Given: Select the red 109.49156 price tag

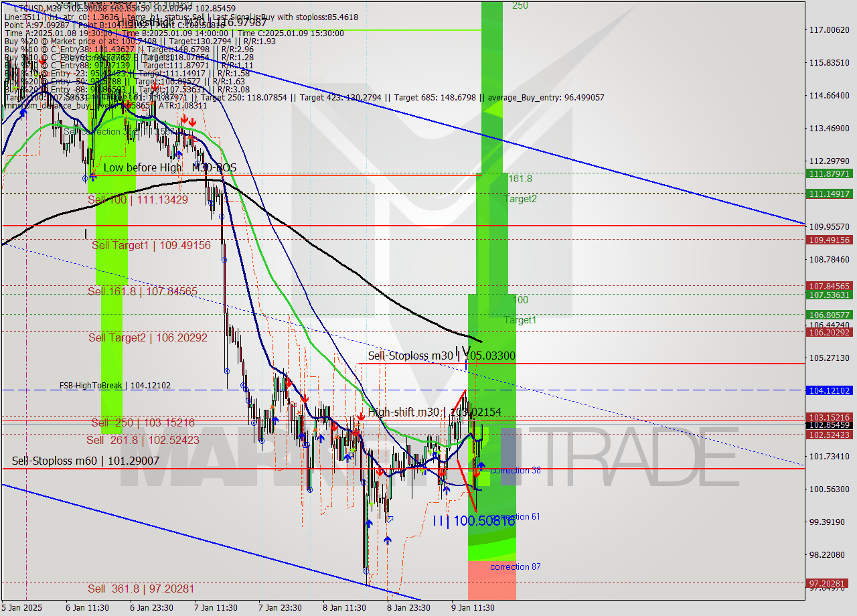Looking at the screenshot, I should coord(830,240).
